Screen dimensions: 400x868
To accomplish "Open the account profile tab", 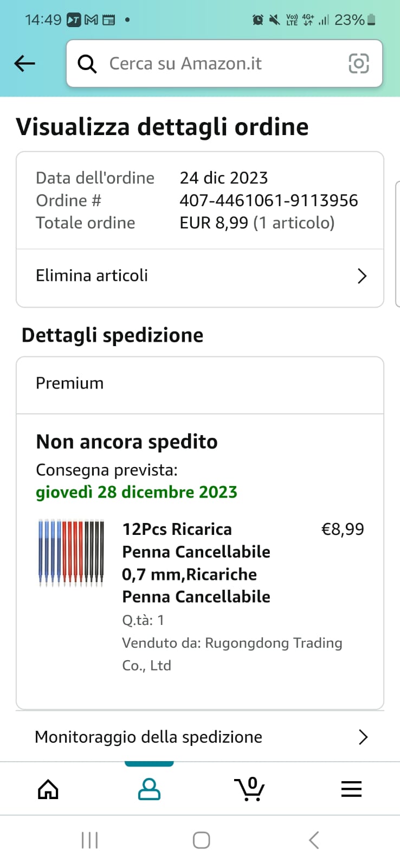I will click(x=149, y=789).
